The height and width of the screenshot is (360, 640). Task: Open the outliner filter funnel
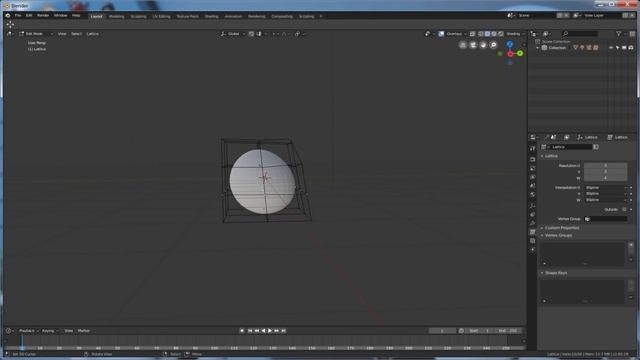tap(619, 34)
